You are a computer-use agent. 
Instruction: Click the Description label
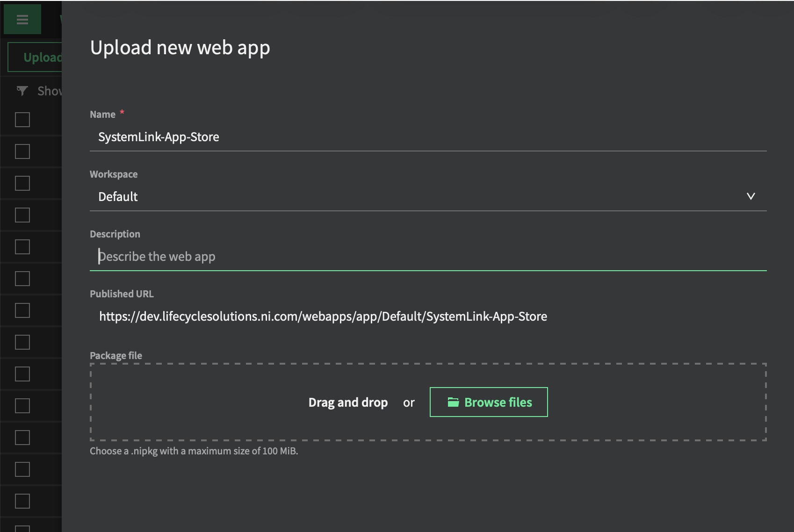115,234
